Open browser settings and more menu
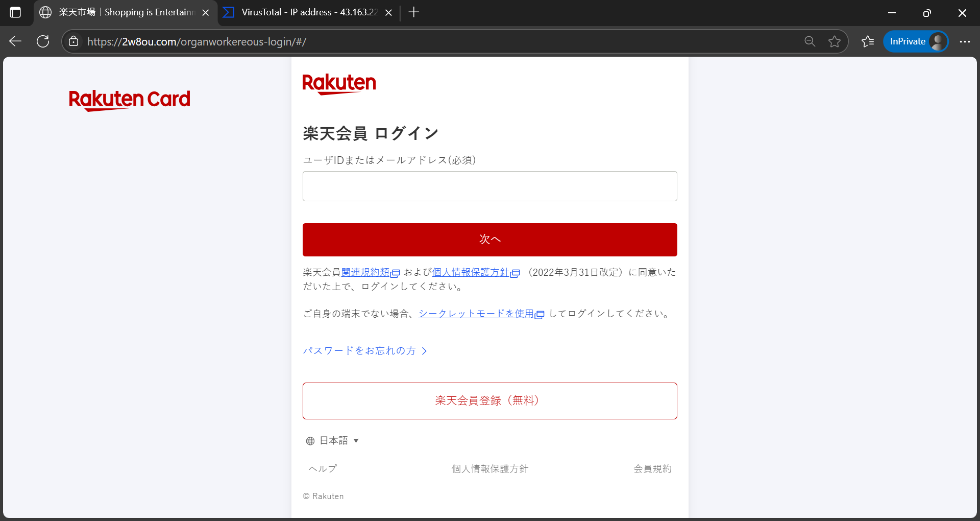 tap(965, 41)
